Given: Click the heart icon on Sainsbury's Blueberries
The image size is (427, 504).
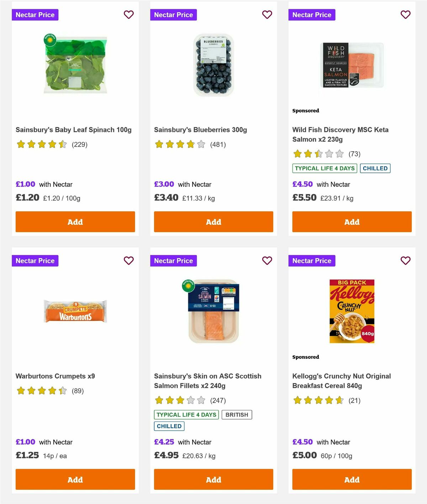Looking at the screenshot, I should (x=267, y=15).
